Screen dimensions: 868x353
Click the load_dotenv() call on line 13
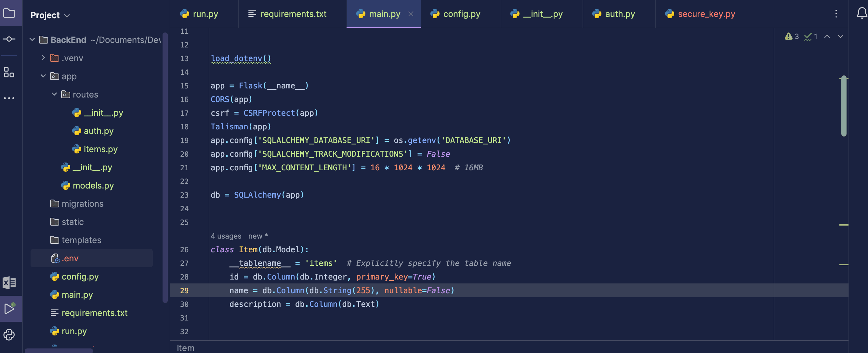tap(241, 58)
